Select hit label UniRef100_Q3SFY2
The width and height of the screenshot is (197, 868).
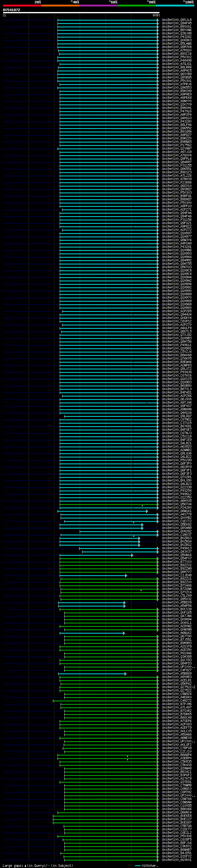coord(176,857)
